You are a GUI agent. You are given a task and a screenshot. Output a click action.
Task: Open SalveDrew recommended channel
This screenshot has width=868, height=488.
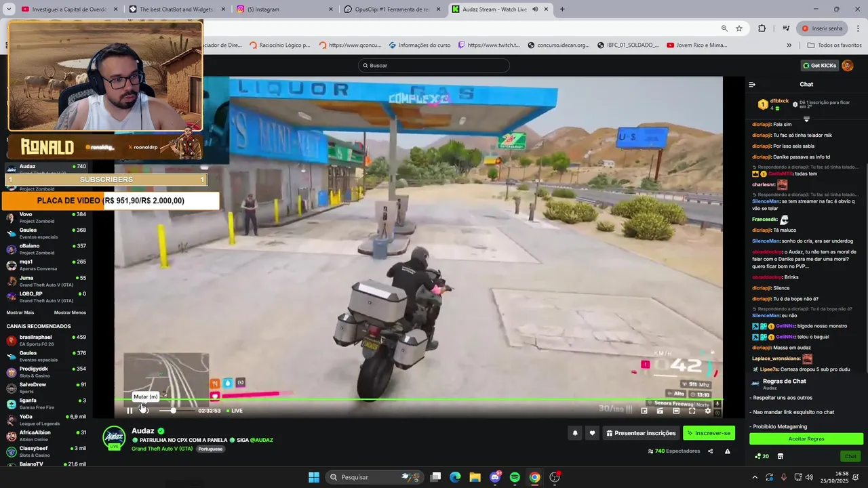[x=46, y=388]
